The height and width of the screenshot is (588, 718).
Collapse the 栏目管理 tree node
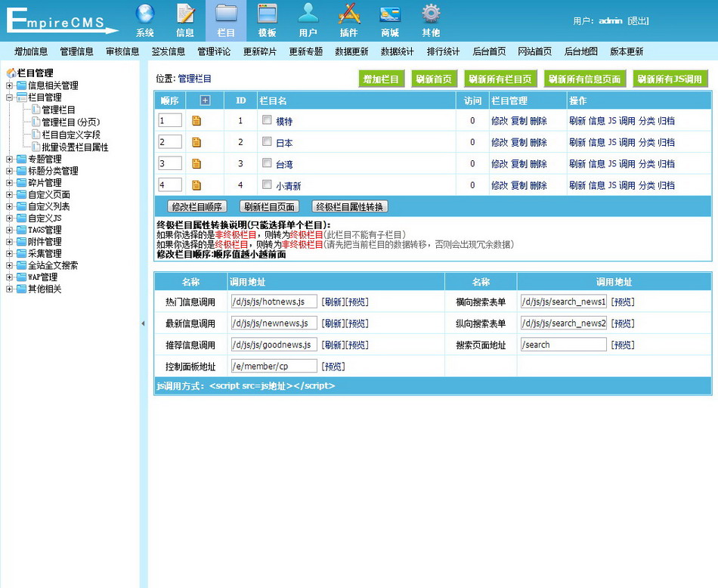click(x=9, y=97)
